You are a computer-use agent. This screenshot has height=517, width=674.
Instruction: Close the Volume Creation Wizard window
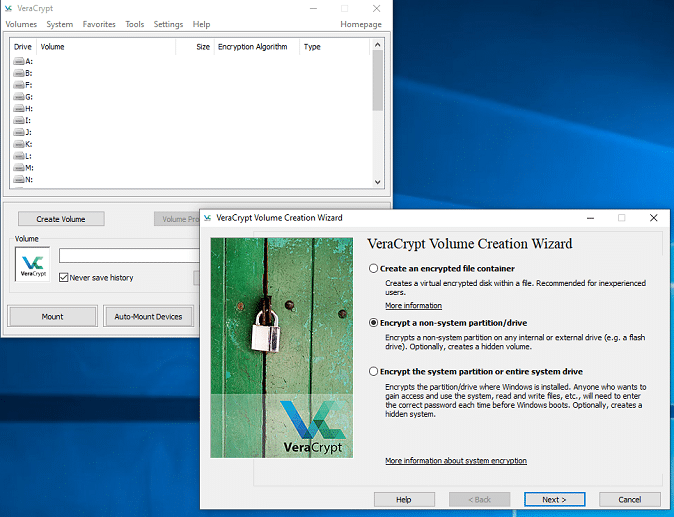(653, 218)
